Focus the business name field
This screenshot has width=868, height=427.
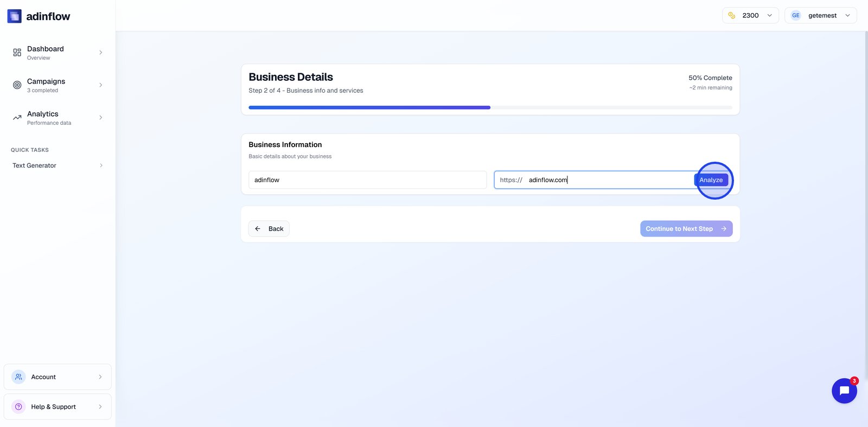point(367,180)
